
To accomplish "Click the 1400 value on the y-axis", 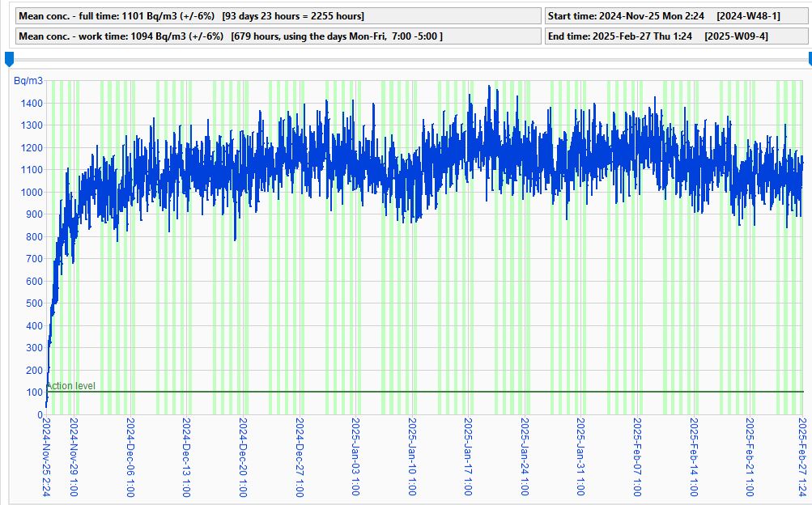I will click(x=32, y=104).
